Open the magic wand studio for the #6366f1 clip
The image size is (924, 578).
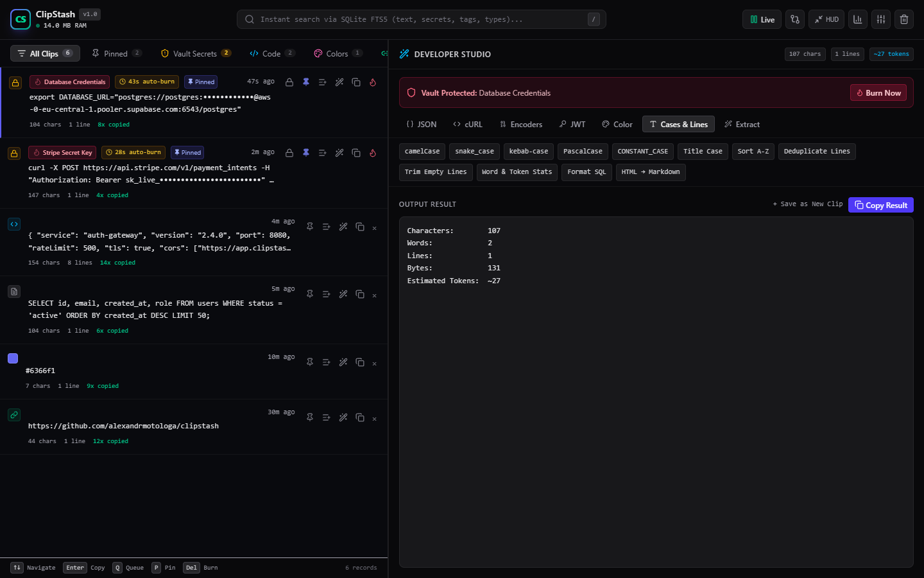click(343, 362)
